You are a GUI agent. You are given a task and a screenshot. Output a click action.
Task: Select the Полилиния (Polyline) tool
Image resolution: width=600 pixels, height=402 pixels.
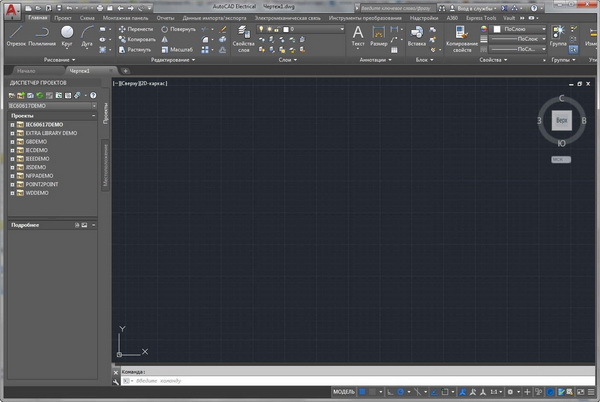tap(41, 34)
